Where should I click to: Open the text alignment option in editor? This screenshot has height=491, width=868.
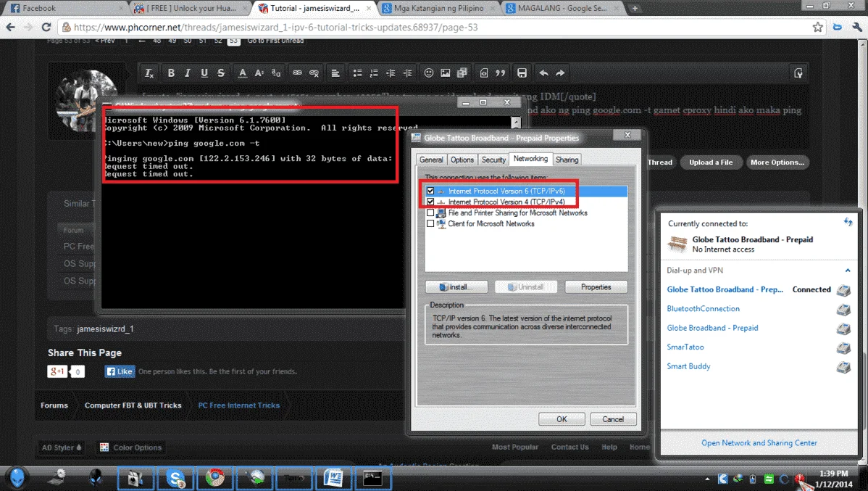click(x=335, y=73)
